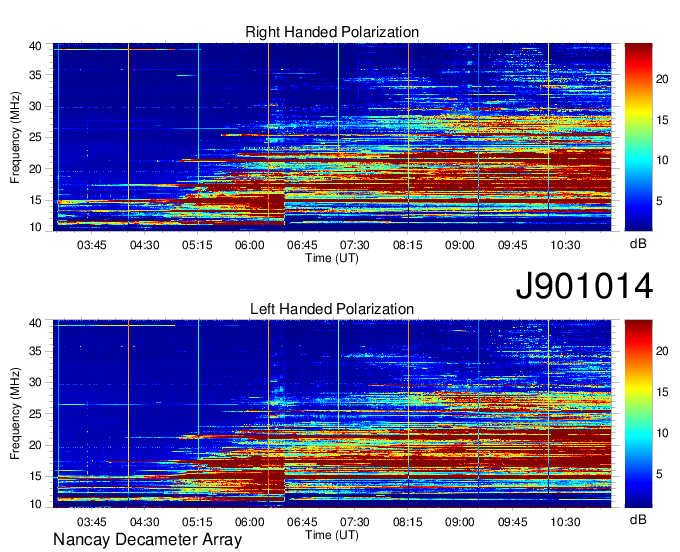
Task: Click the Left Handed spectrogram image
Action: [x=332, y=414]
